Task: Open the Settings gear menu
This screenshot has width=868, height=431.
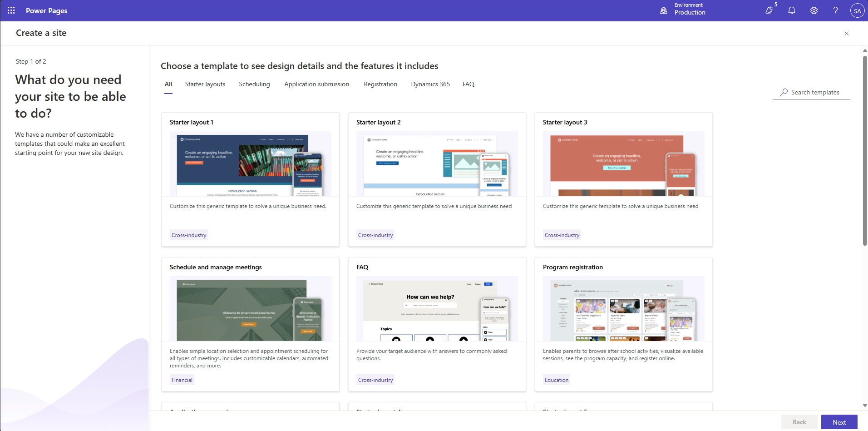Action: 814,10
